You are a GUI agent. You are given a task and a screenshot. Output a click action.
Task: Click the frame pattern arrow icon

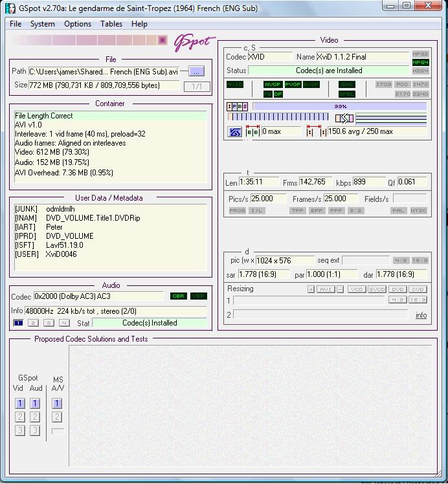tap(344, 118)
